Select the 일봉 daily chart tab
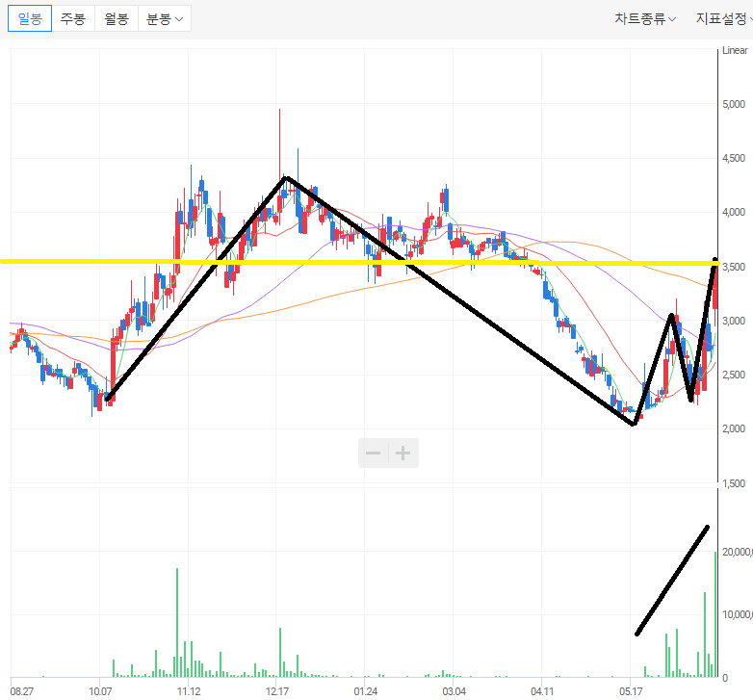753x700 pixels. tap(30, 18)
